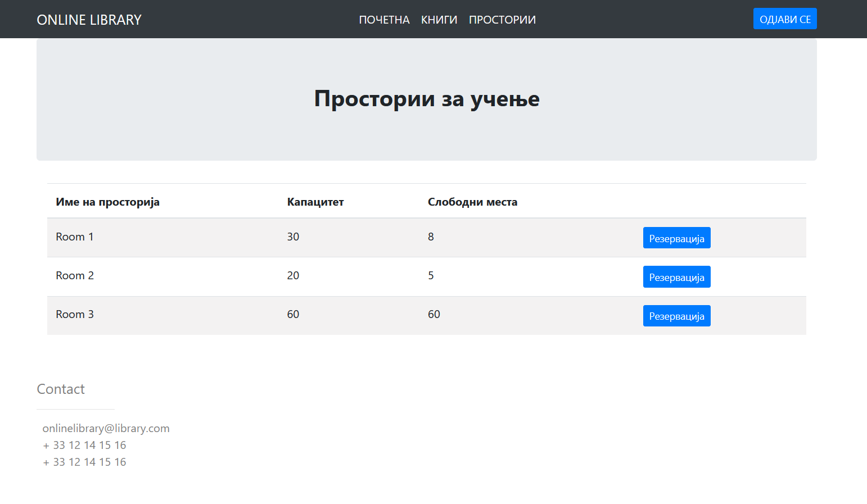The width and height of the screenshot is (867, 504).
Task: Select the Room 1 name cell
Action: (74, 237)
